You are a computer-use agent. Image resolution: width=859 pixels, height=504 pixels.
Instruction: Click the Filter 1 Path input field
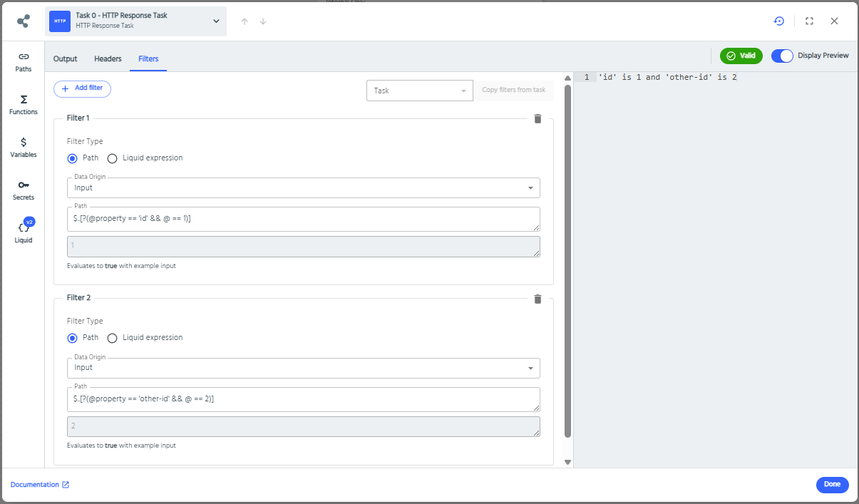tap(303, 220)
